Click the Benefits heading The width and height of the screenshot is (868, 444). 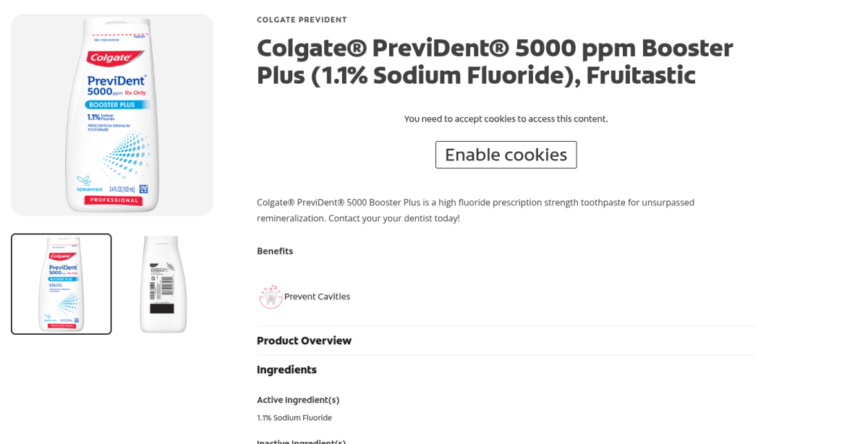[x=275, y=251]
